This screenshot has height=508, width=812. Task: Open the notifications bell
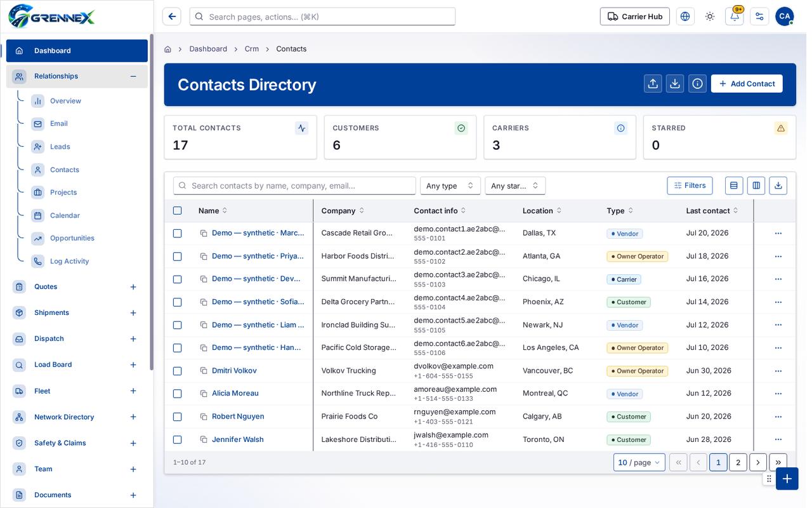735,17
